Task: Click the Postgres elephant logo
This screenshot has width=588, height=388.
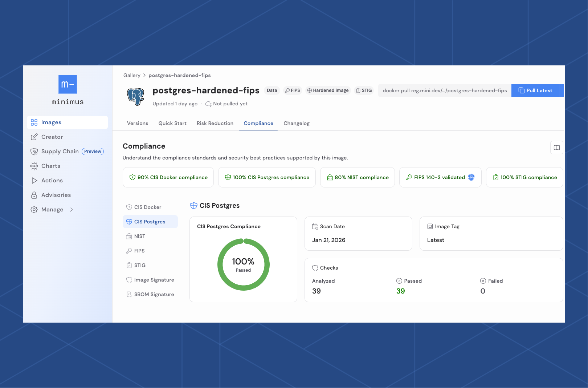Action: pos(136,97)
